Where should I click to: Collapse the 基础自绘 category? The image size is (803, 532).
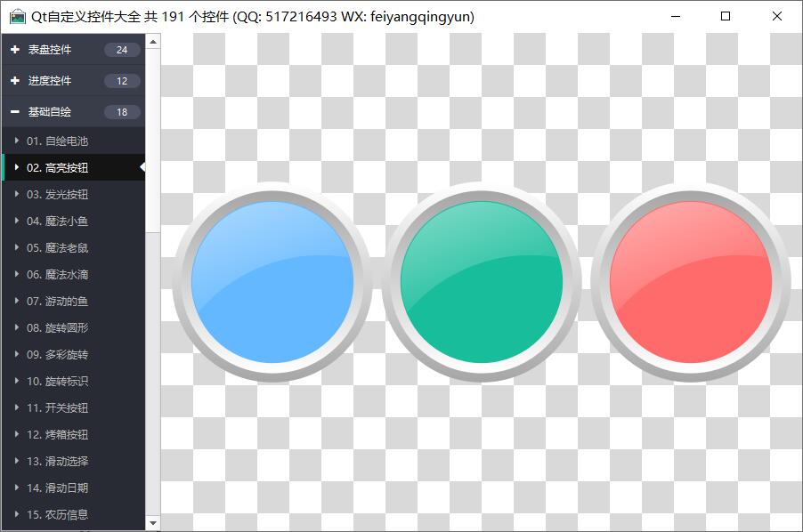click(50, 112)
